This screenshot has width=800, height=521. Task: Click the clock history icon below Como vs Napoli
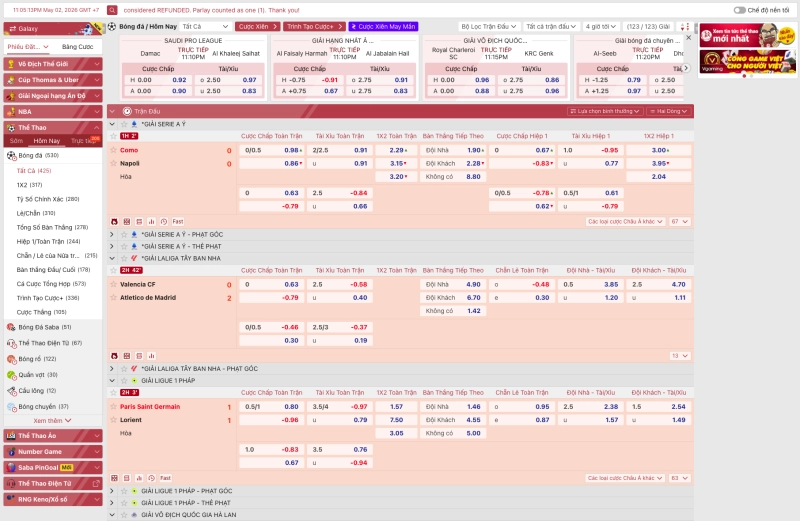[x=164, y=221]
